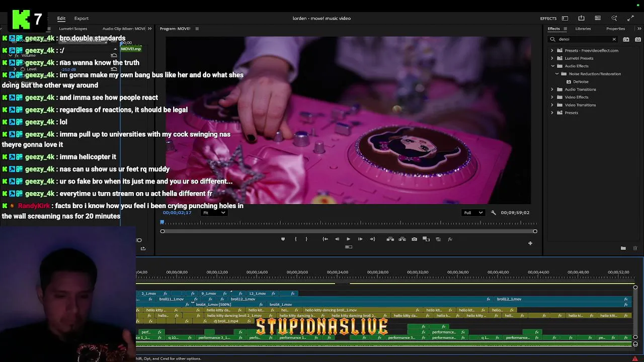
Task: Open the workspace layout icon next to EFFECTS
Action: click(x=565, y=18)
